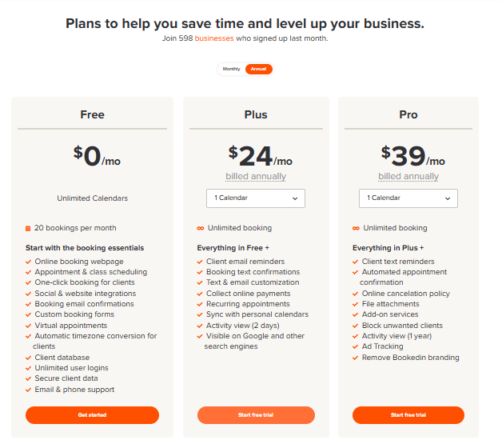The width and height of the screenshot is (502, 448).
Task: Select Annual billing option
Action: 258,69
